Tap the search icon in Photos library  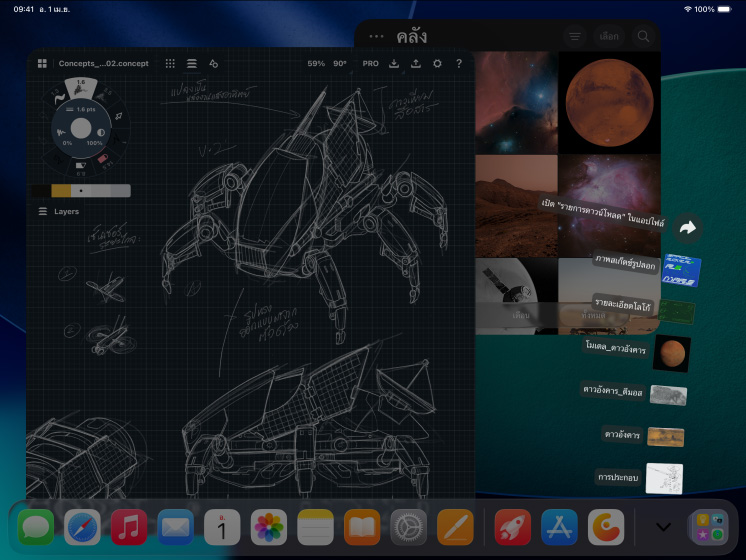tap(643, 36)
